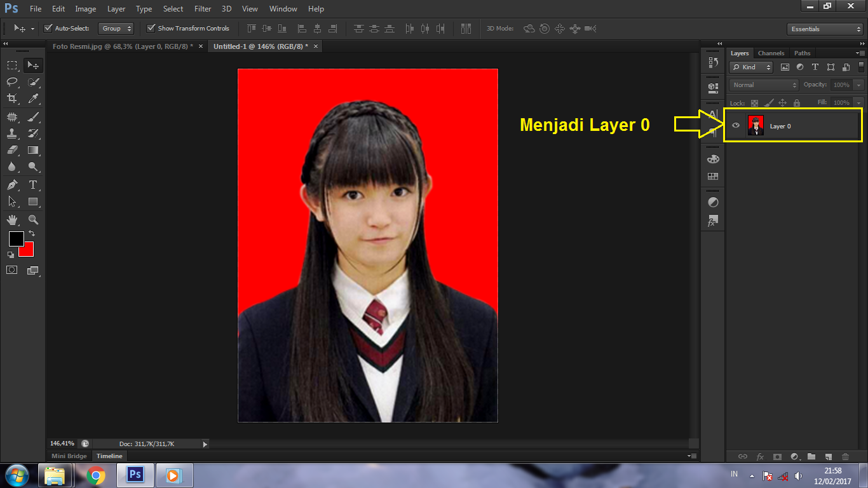
Task: Select the Rectangle shape tool
Action: point(34,201)
